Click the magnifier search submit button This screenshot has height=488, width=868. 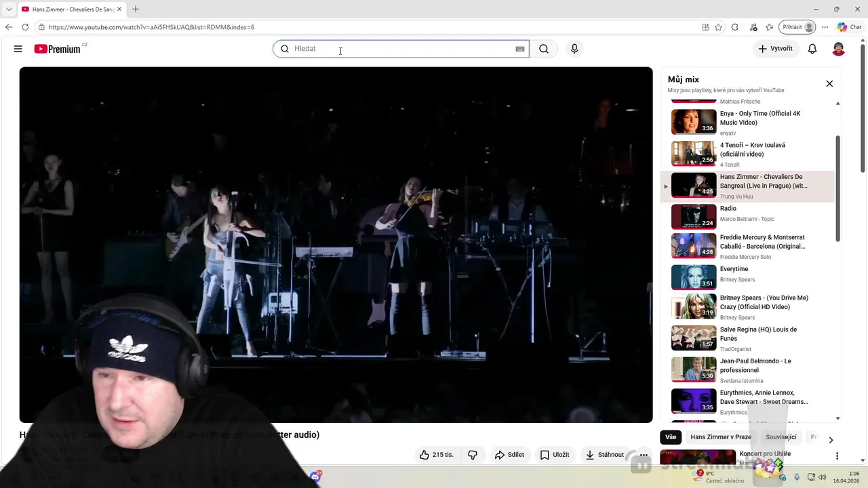544,49
